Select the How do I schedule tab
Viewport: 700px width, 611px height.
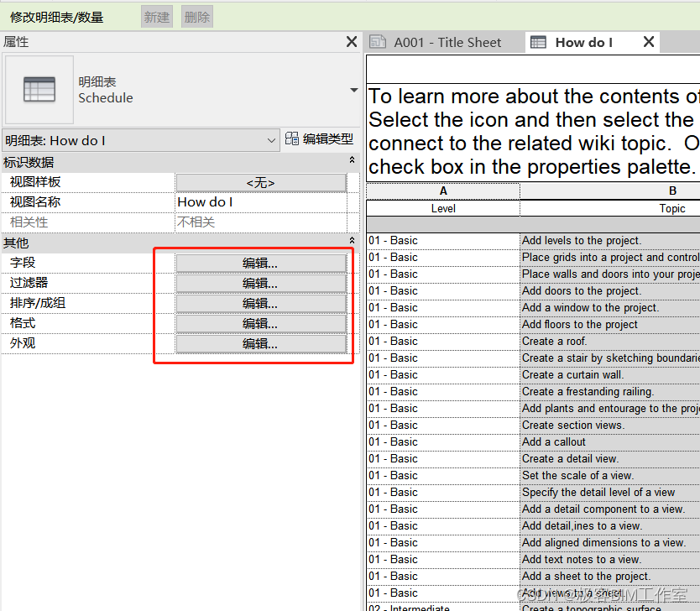point(583,43)
